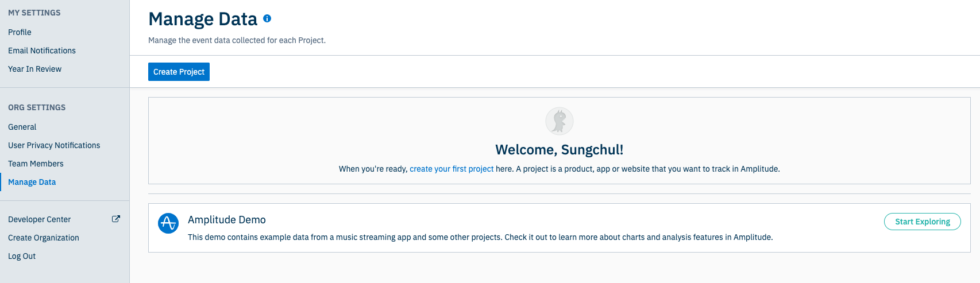The width and height of the screenshot is (980, 283).
Task: Click Create Organization
Action: click(44, 238)
